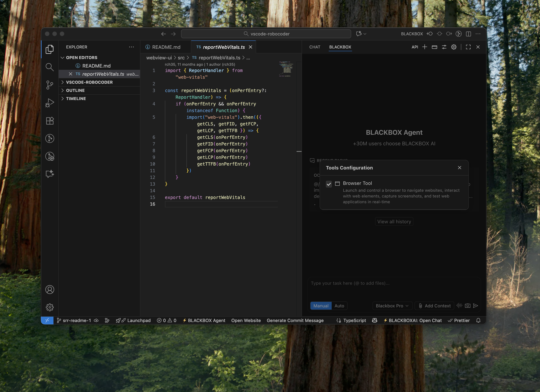Viewport: 540px width, 392px height.
Task: Open Run and Debug view
Action: point(50,103)
